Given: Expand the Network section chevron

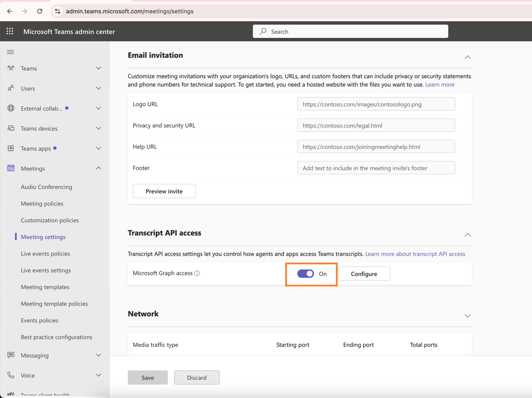Looking at the screenshot, I should point(467,316).
